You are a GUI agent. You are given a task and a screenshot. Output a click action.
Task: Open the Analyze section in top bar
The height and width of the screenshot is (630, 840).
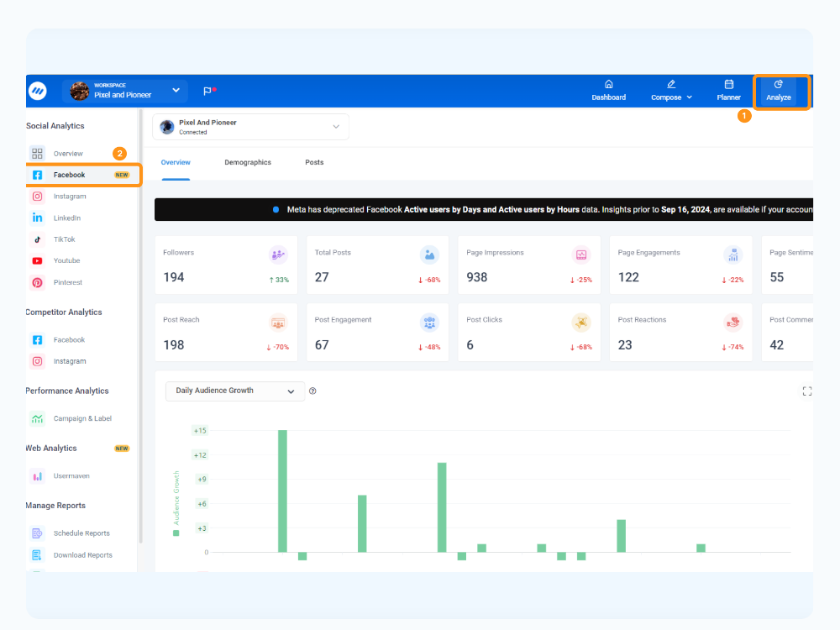(x=779, y=91)
